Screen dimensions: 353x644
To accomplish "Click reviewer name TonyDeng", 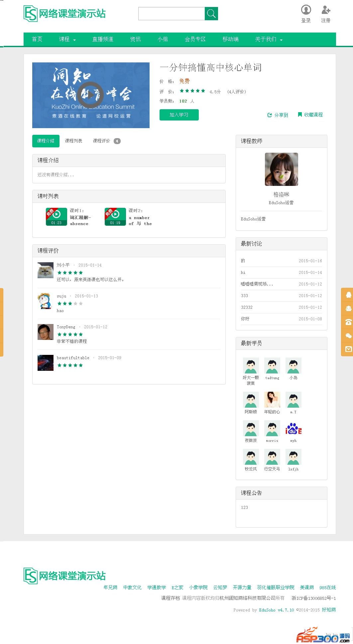I will click(x=66, y=327).
